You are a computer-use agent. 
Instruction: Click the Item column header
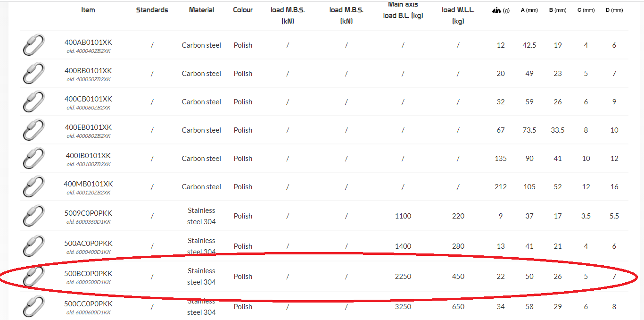click(88, 10)
